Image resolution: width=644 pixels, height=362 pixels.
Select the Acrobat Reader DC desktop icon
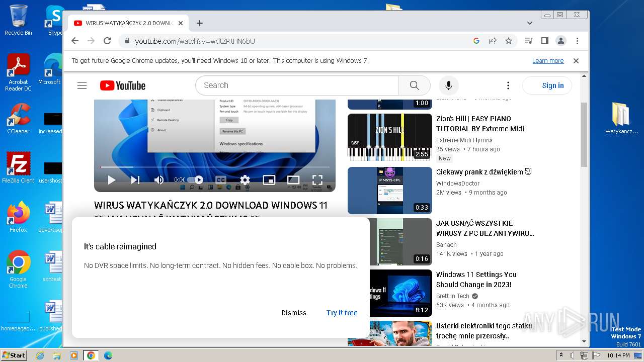point(18,72)
